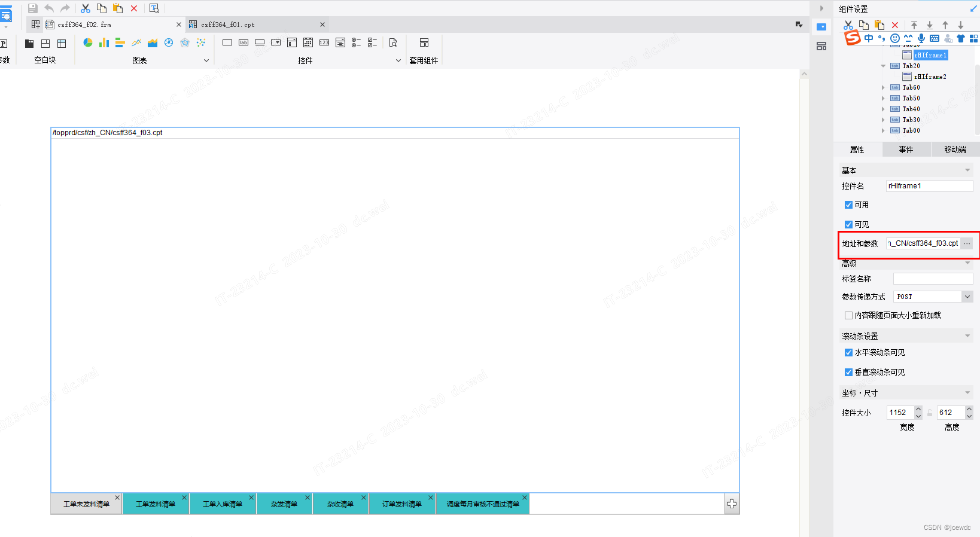Move component down one level
The height and width of the screenshot is (537, 980).
point(961,25)
